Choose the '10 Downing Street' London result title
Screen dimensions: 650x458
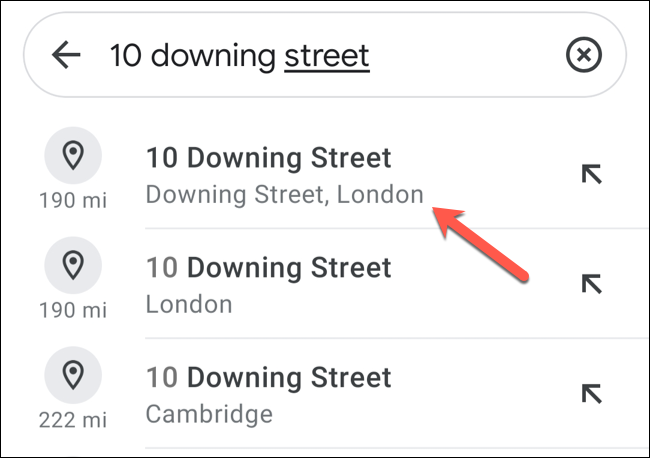click(268, 268)
